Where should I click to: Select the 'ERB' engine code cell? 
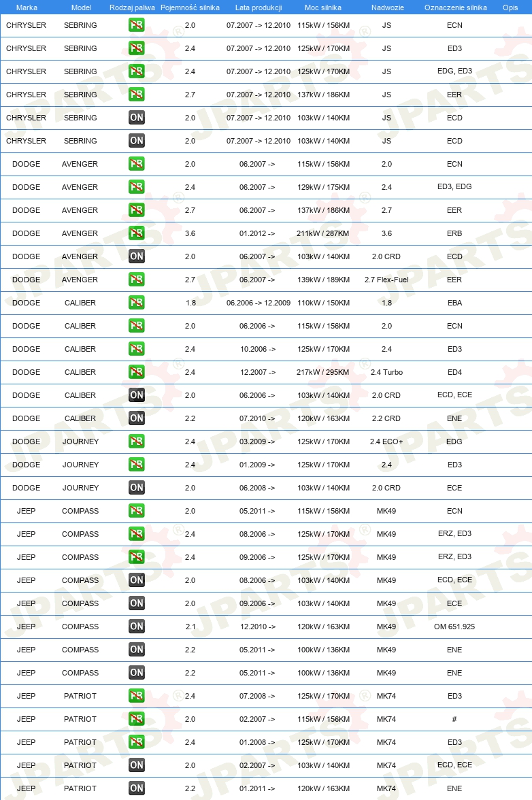coord(454,233)
